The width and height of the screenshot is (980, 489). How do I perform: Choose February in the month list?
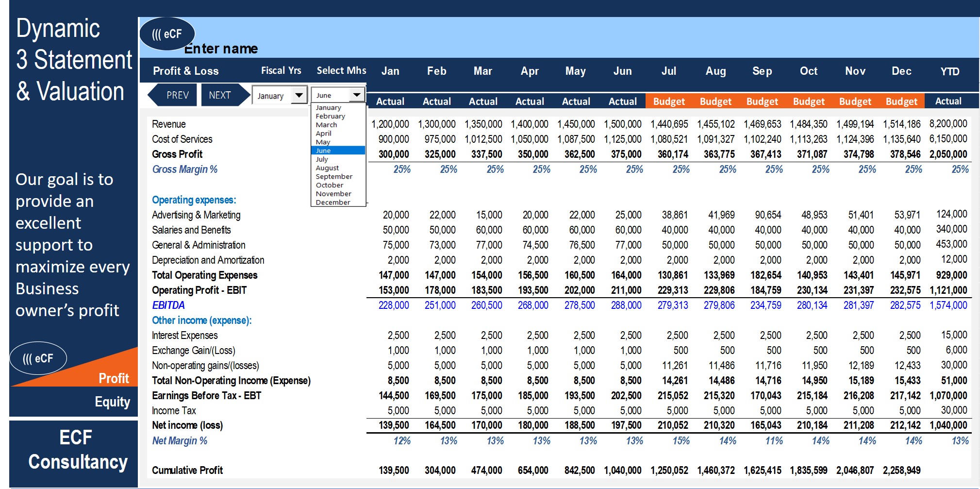(331, 116)
